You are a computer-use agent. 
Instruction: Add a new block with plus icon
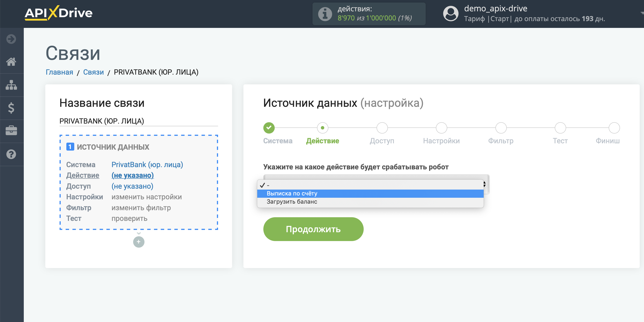click(139, 242)
